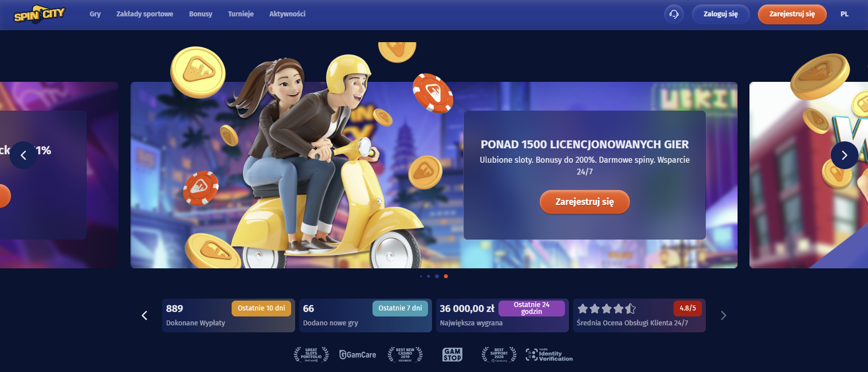This screenshot has height=372, width=868.
Task: Click the GamCare badge icon
Action: tap(358, 355)
